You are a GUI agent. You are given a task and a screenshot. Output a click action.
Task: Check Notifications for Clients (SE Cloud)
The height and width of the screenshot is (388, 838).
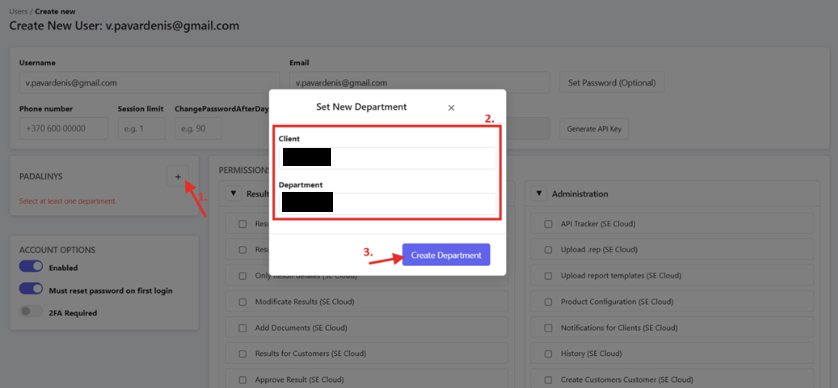pos(548,328)
